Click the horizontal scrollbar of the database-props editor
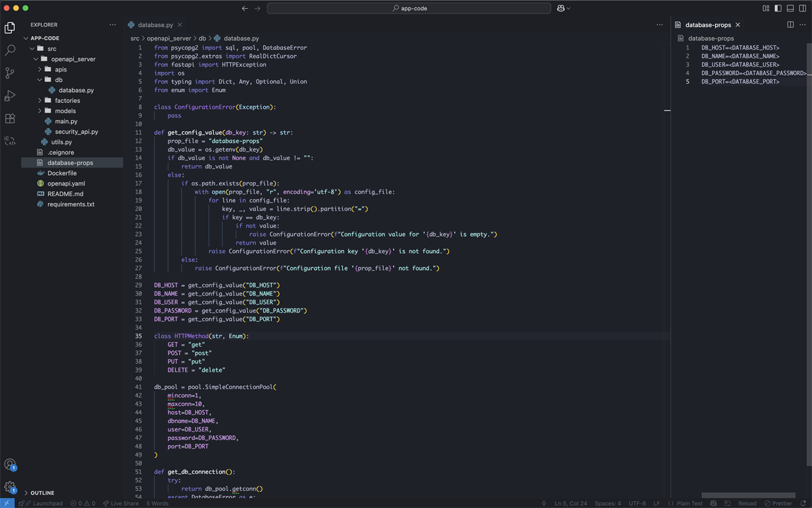 click(748, 495)
